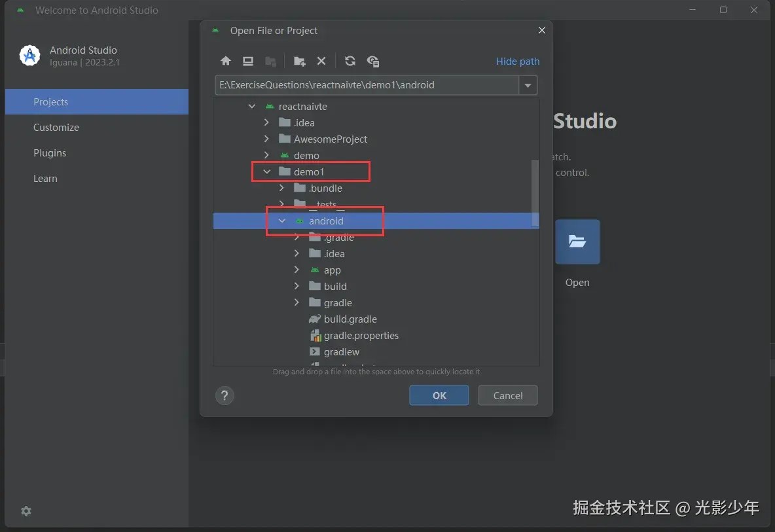Select the build folder row

point(376,286)
